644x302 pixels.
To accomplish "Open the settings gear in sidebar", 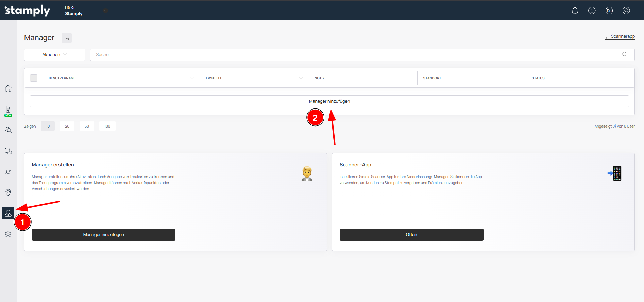I will pos(8,234).
